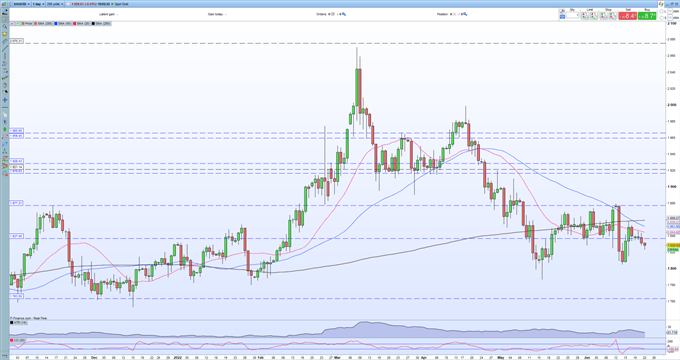
Task: Click the blue order ticket icon
Action: (562, 16)
